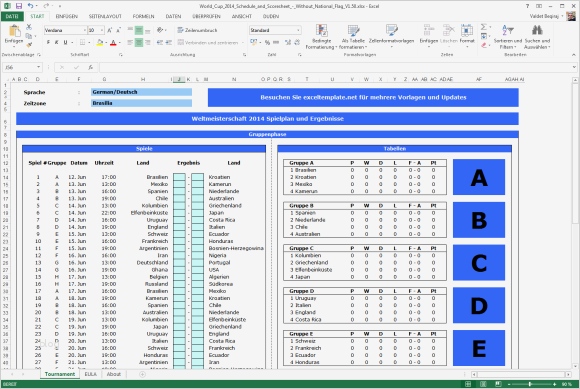Click the Redo arrow icon
Viewport: 580px width, 389px height.
pos(46,6)
